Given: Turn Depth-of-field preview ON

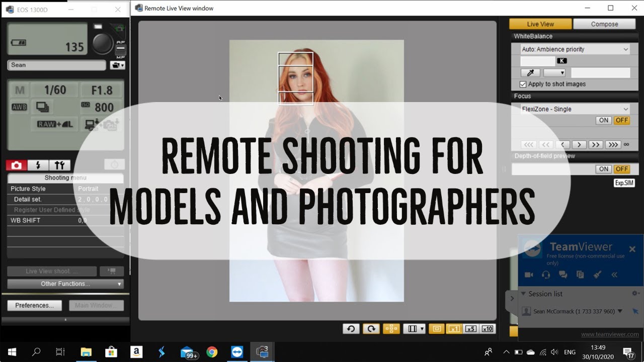Looking at the screenshot, I should (604, 169).
